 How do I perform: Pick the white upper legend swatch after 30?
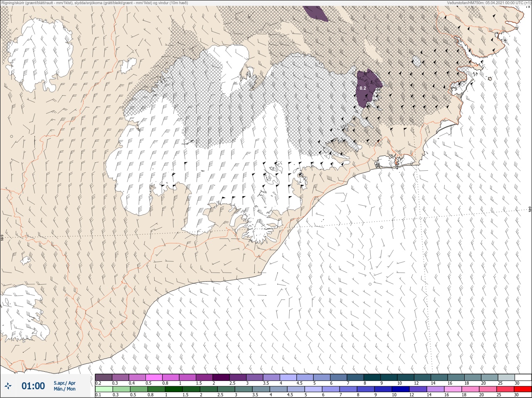tap(522, 377)
